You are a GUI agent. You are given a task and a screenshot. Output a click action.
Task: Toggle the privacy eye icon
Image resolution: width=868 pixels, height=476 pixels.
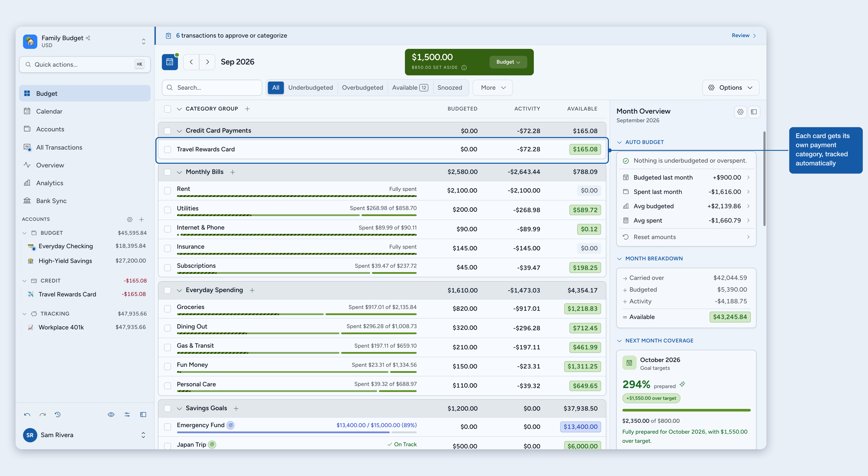tap(111, 415)
